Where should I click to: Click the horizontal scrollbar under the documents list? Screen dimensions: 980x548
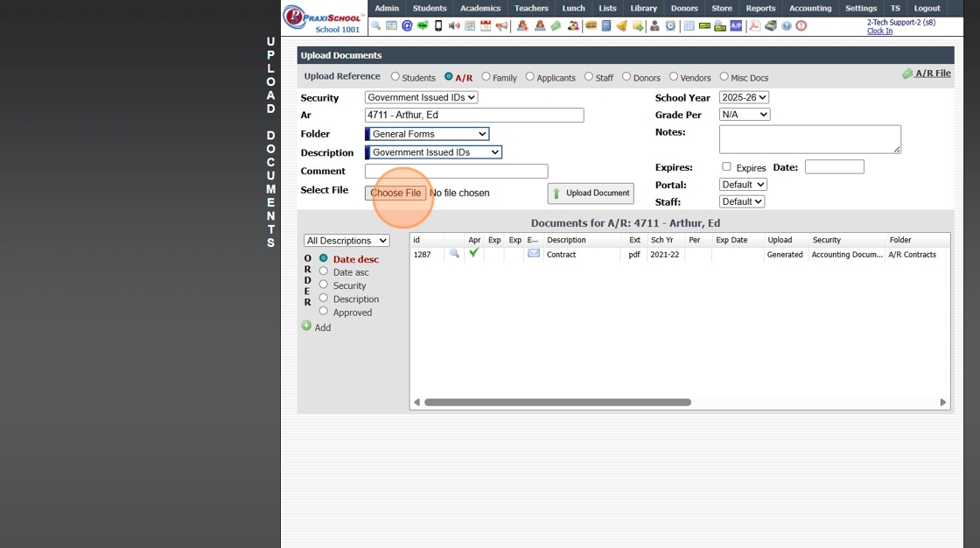pos(557,403)
